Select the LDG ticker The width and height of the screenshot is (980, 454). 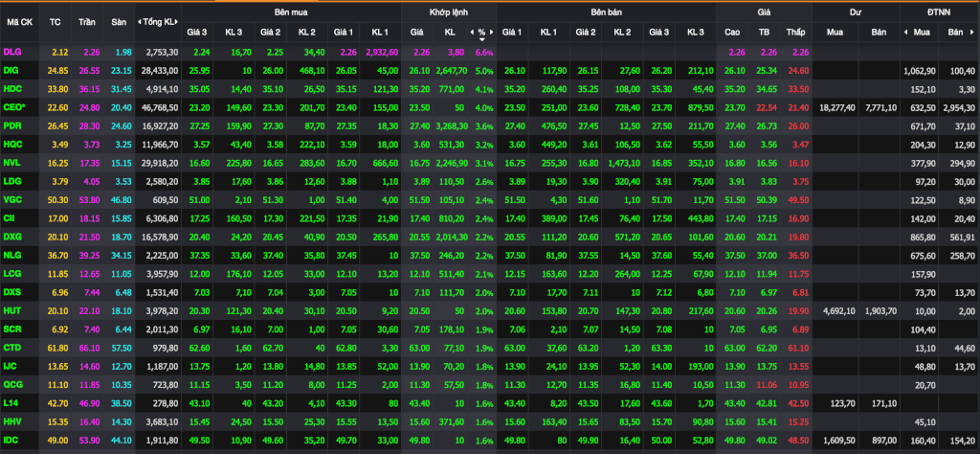[x=12, y=181]
